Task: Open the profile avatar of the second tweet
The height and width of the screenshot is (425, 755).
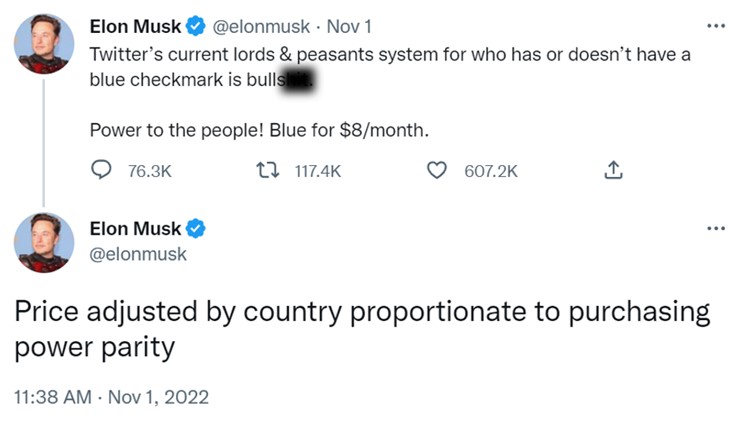Action: (43, 243)
